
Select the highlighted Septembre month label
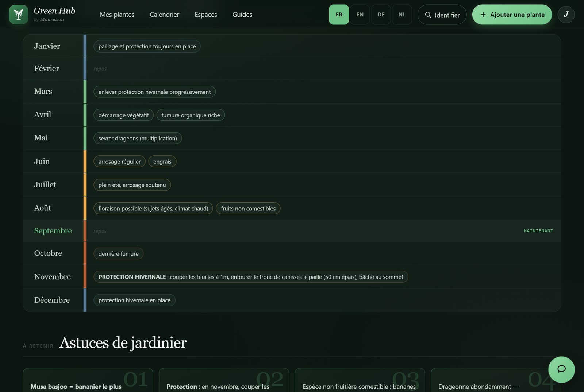[x=53, y=231]
